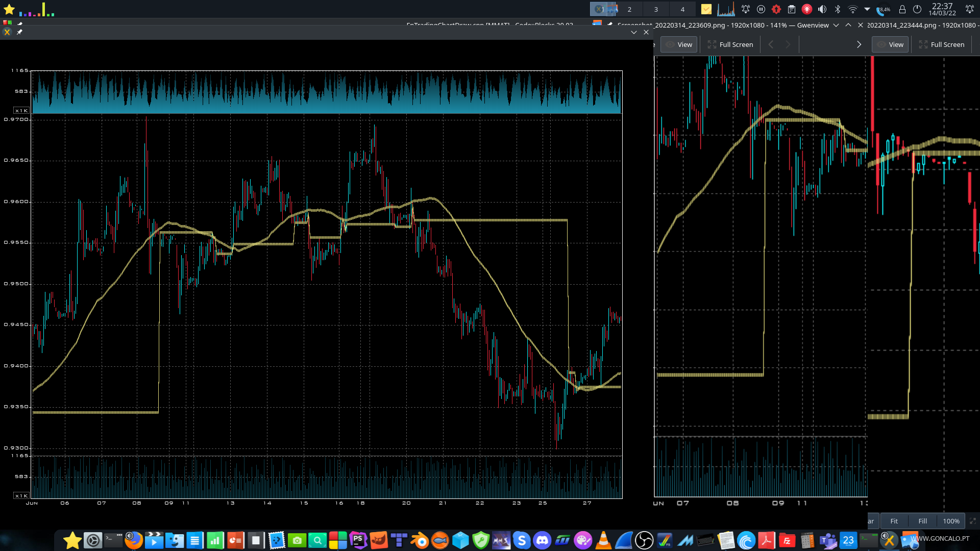Toggle View mode in 20220314_223444 Gwenview window
The image size is (980, 551).
coord(890,44)
